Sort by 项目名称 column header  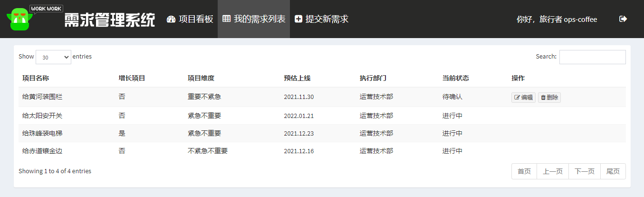click(36, 78)
